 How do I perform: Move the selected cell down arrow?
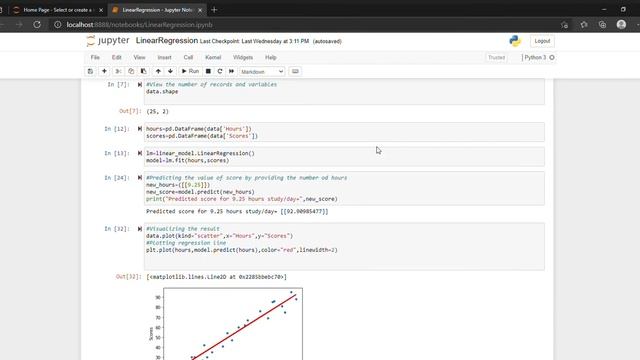(171, 71)
